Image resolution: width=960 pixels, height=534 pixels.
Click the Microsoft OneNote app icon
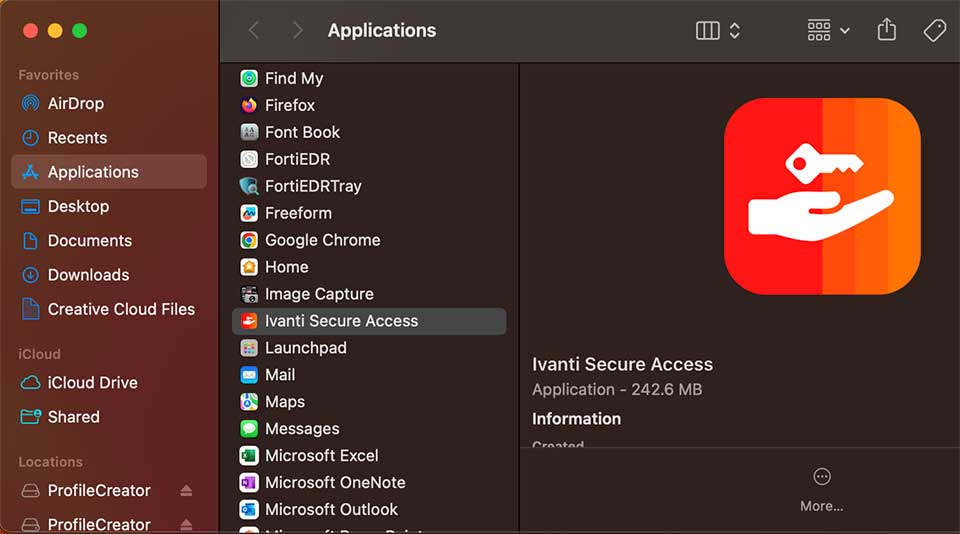click(249, 483)
